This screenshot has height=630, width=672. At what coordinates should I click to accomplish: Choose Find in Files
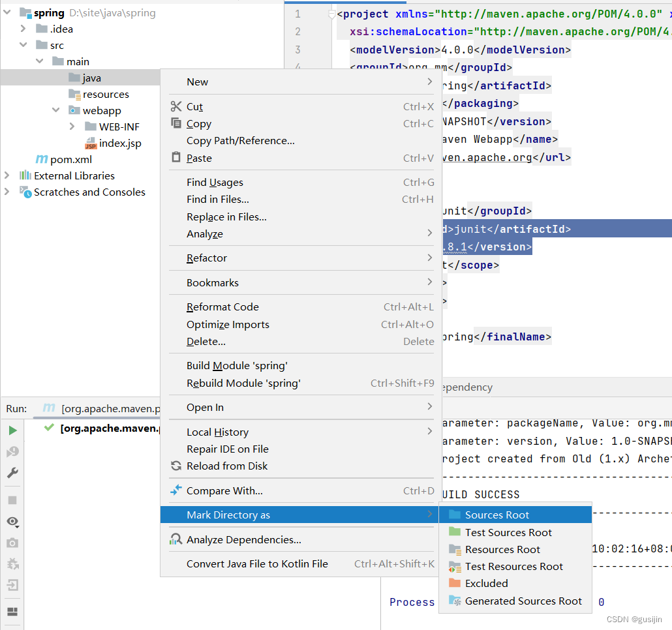coord(301,199)
